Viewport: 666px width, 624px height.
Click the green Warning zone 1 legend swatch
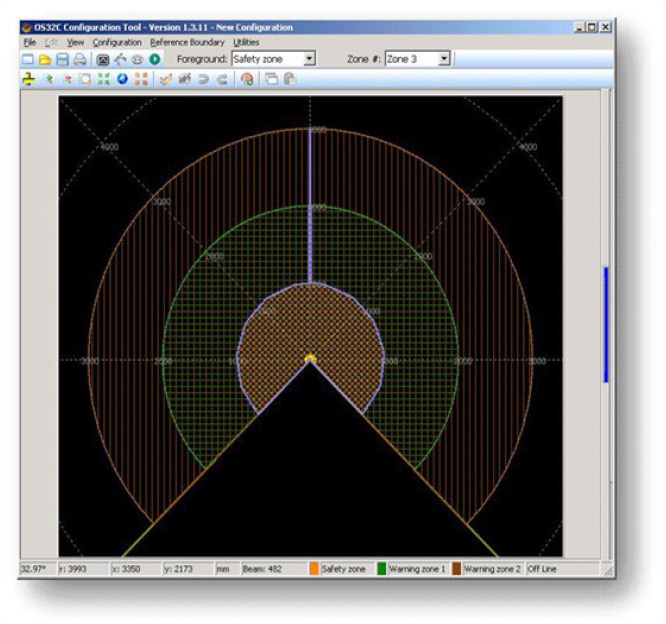[381, 569]
